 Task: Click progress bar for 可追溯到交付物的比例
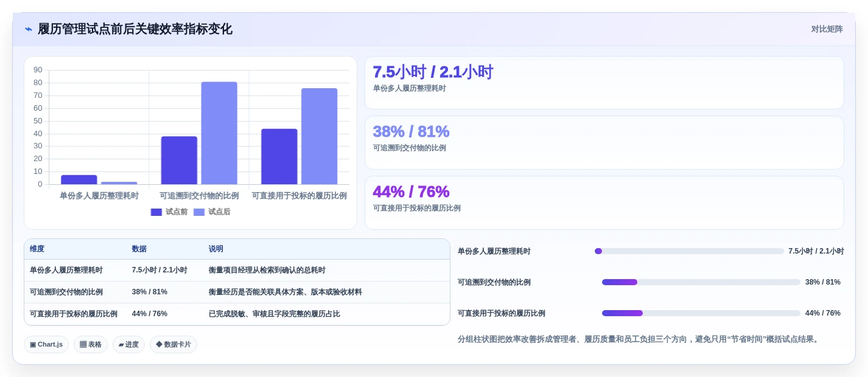point(701,282)
